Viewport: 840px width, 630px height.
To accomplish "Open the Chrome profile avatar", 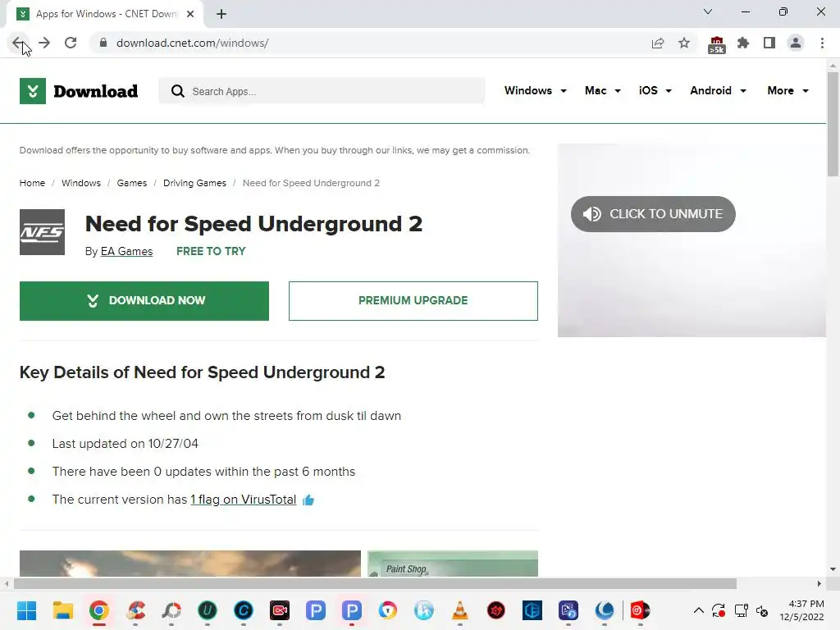I will point(796,43).
